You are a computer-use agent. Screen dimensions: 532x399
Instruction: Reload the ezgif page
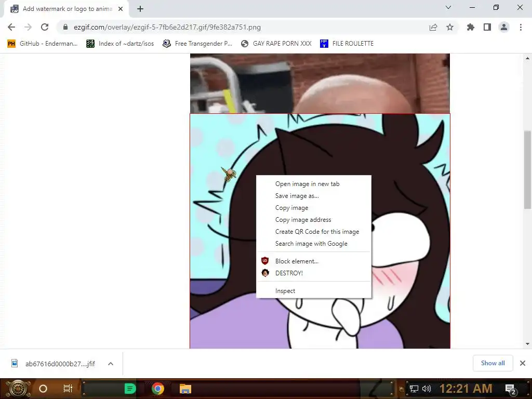click(45, 27)
